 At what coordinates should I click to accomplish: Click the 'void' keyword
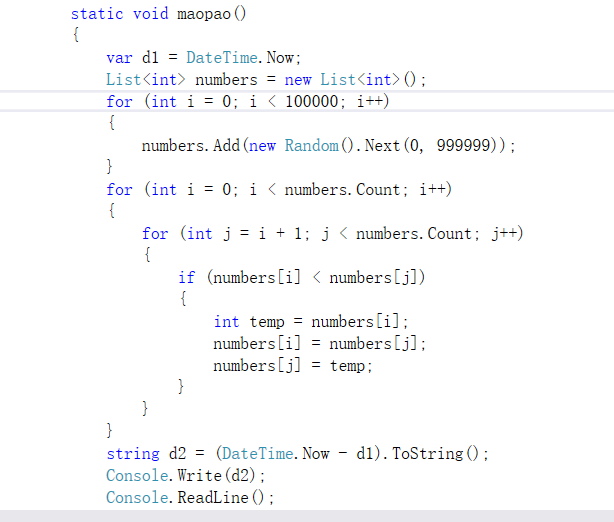[x=151, y=14]
